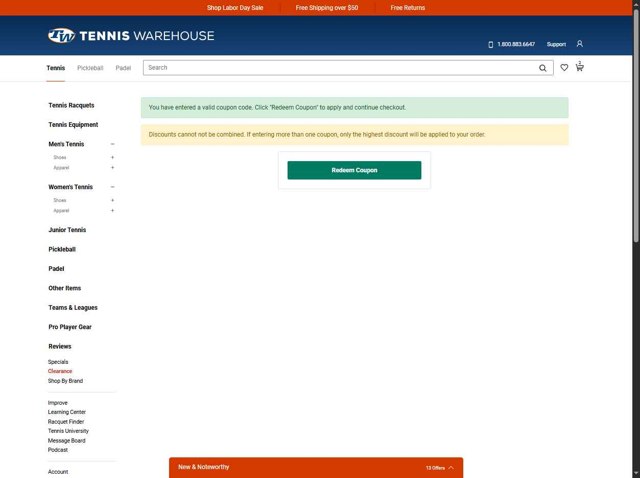
Task: Collapse the Women's Tennis section
Action: [112, 187]
